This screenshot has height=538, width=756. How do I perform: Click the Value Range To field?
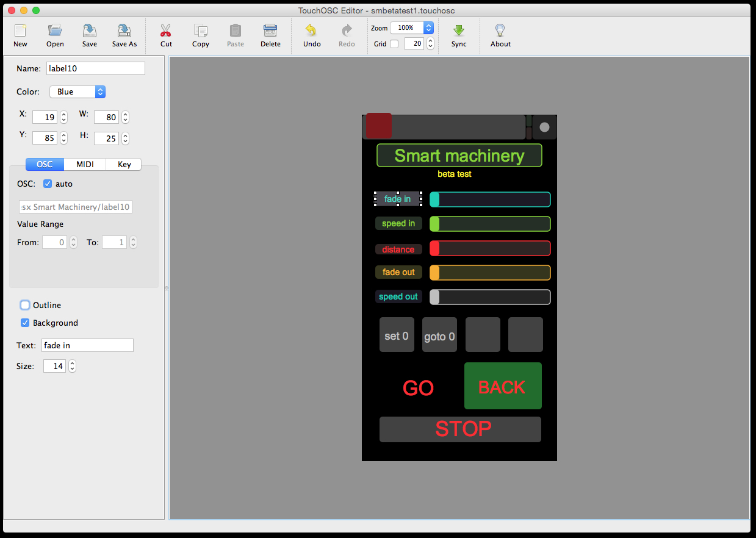(x=114, y=242)
